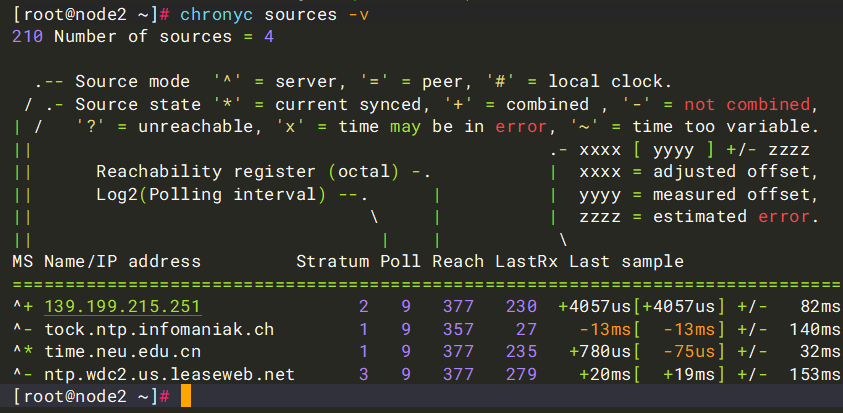The height and width of the screenshot is (413, 843).
Task: Select the tock.ntp.infomaniak.ch source name
Action: point(159,329)
